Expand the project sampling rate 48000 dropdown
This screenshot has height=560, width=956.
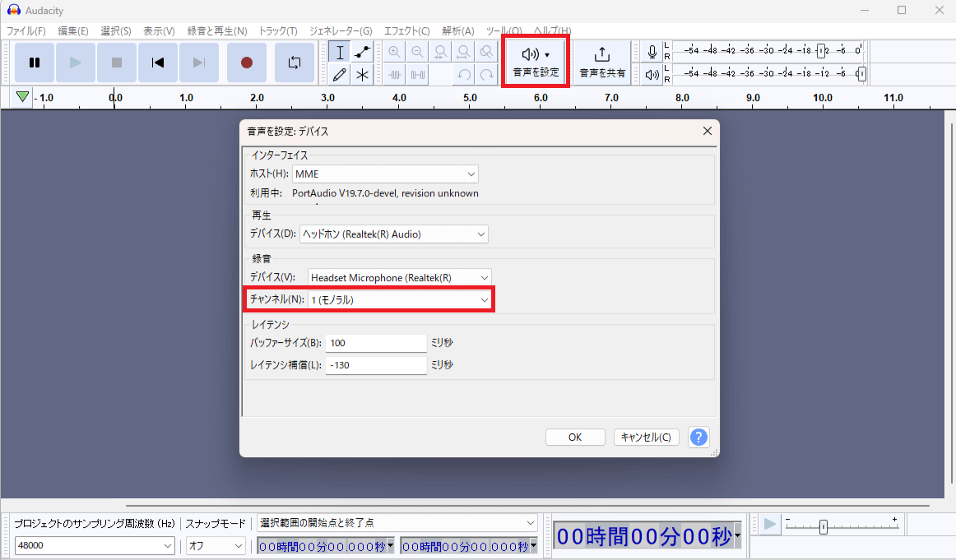[95, 545]
